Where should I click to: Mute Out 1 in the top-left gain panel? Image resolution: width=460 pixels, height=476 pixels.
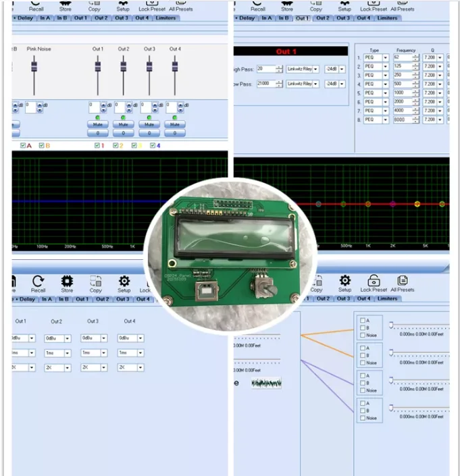click(98, 124)
